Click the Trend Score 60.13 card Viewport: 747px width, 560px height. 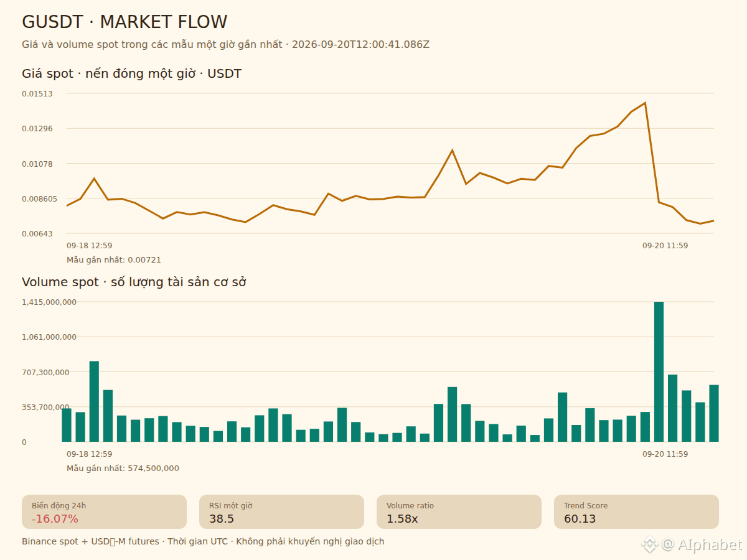[x=636, y=512]
